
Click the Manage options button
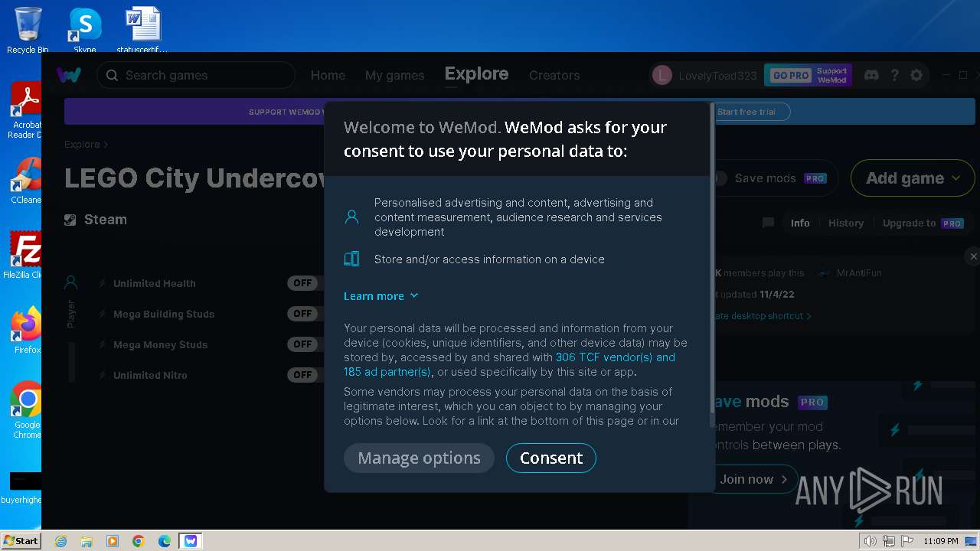pos(419,458)
